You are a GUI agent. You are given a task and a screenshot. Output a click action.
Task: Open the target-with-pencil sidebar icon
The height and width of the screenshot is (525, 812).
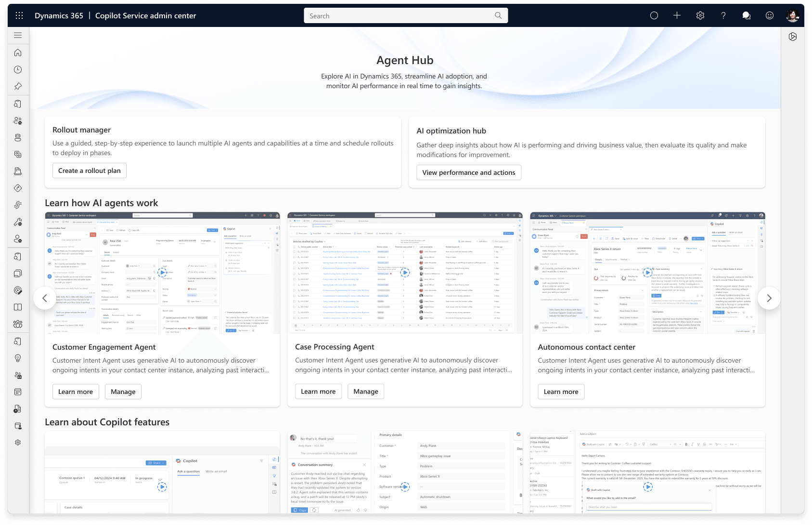pyautogui.click(x=18, y=290)
